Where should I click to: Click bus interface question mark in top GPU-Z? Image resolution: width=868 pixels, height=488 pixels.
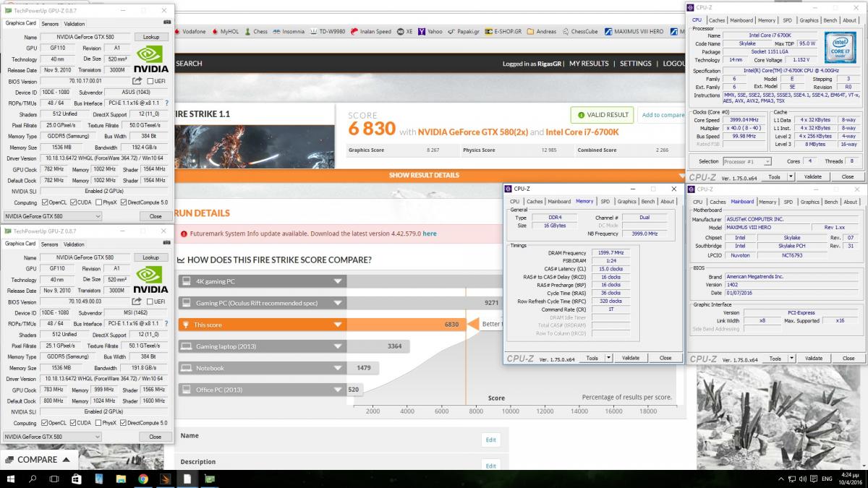coord(167,103)
